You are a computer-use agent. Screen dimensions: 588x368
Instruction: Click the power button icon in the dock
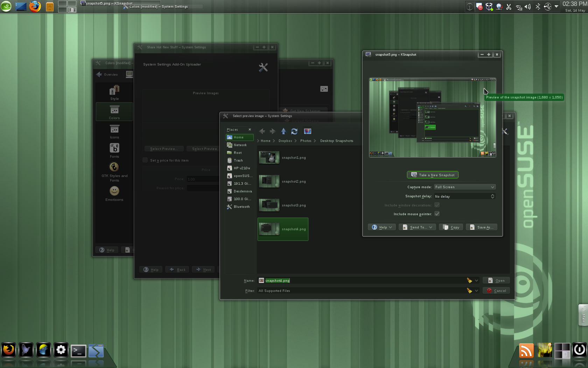[x=580, y=350]
